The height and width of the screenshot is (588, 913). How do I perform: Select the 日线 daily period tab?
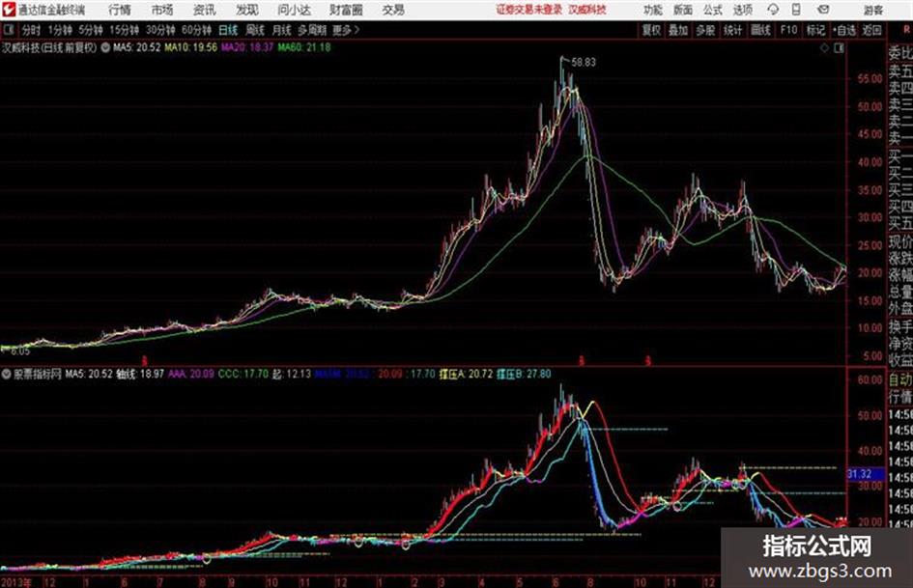click(x=228, y=30)
